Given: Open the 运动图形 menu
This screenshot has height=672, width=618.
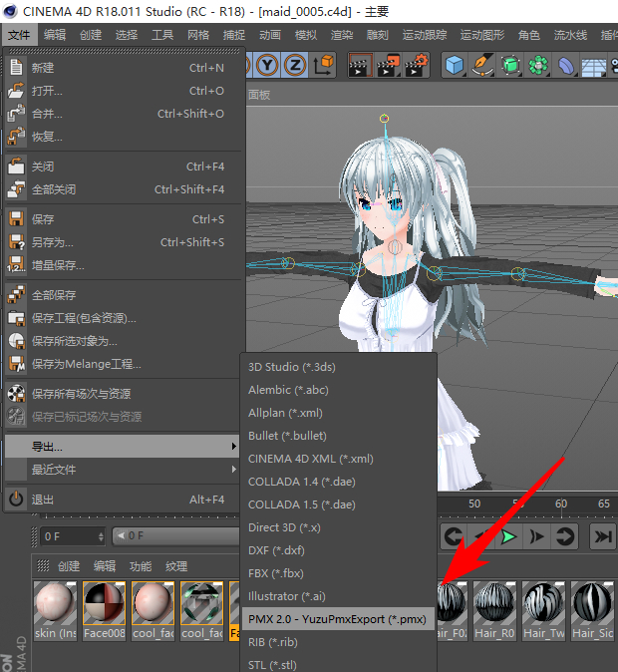Looking at the screenshot, I should (482, 35).
